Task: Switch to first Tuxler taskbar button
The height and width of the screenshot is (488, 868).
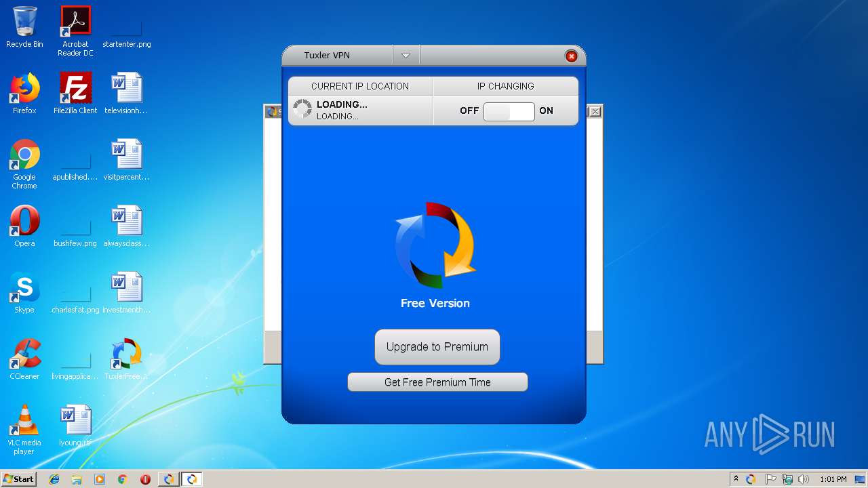Action: [x=169, y=479]
